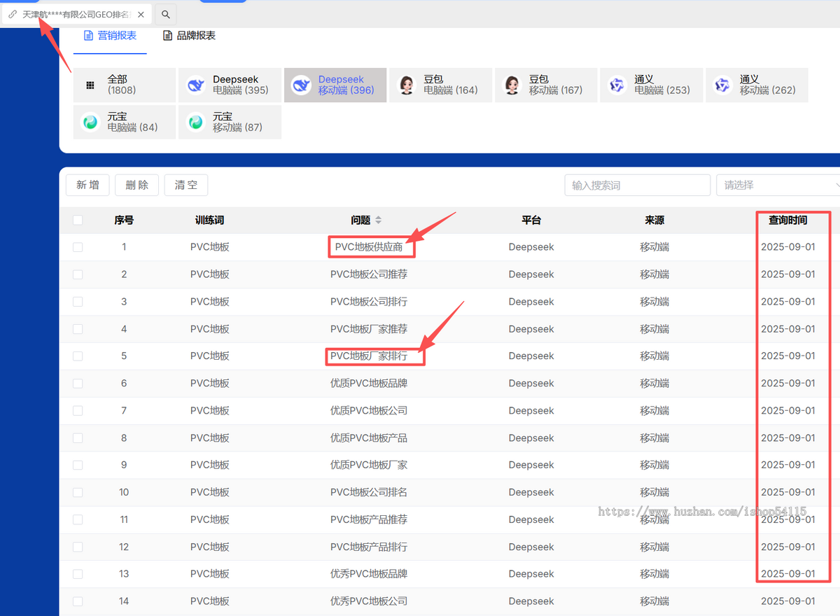Click the 豆包 avatar icon for 电脑端

(x=407, y=85)
